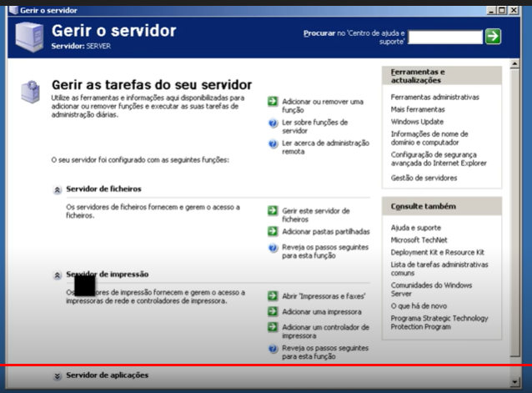
Task: Click the 'Ajuda e suporte' link
Action: 416,227
